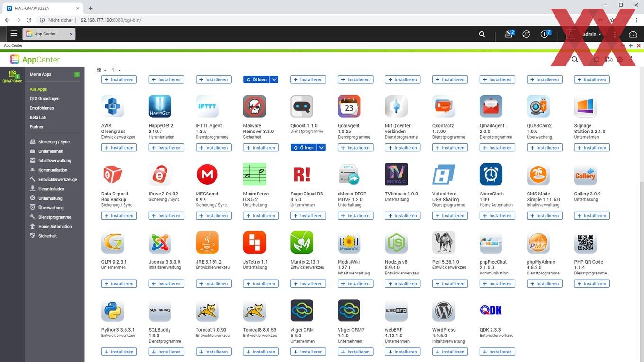Click the MinimServer music note icon
Image resolution: width=644 pixels, height=362 pixels.
point(255,174)
